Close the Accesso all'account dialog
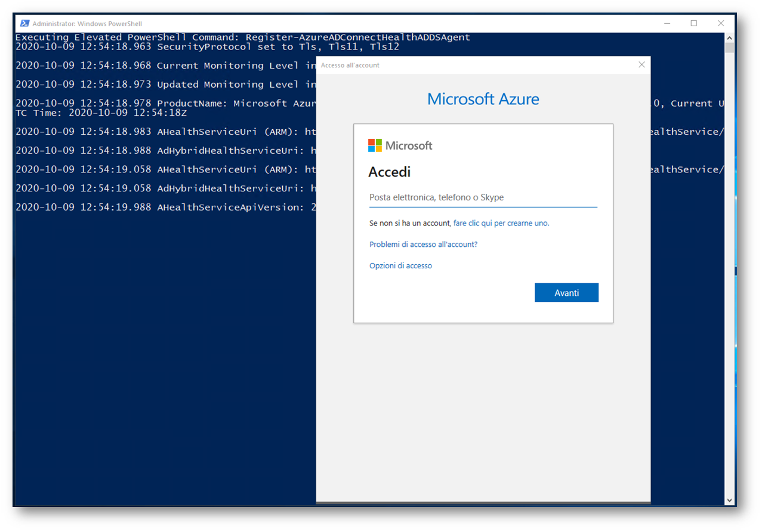This screenshot has width=762, height=532. pyautogui.click(x=641, y=64)
